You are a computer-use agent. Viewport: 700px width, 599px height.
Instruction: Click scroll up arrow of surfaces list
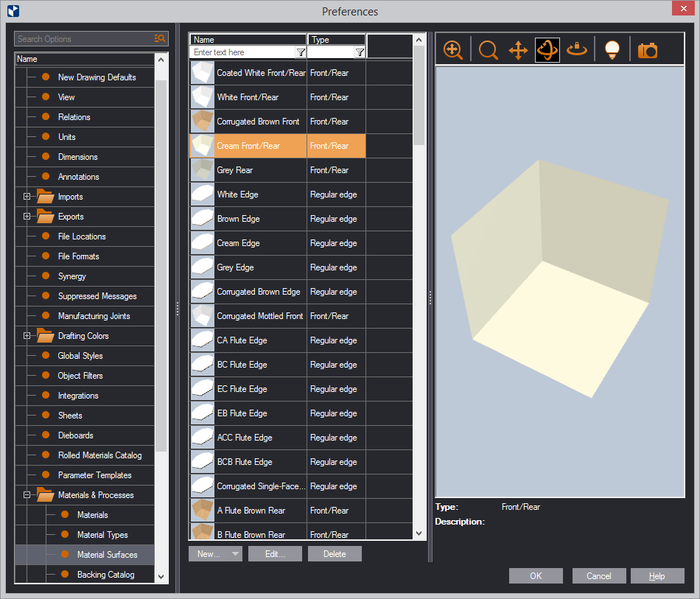coord(419,40)
